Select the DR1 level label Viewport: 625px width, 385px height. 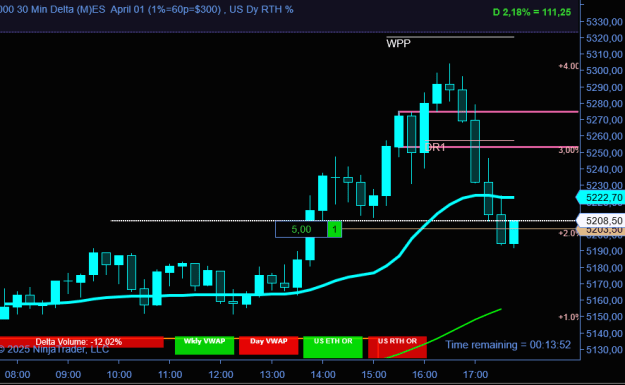(435, 147)
